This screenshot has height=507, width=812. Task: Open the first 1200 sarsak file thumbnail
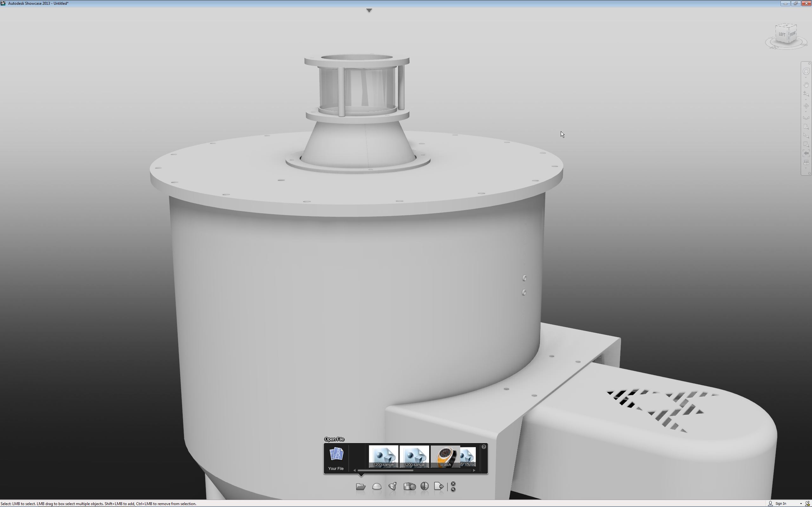[x=383, y=456]
